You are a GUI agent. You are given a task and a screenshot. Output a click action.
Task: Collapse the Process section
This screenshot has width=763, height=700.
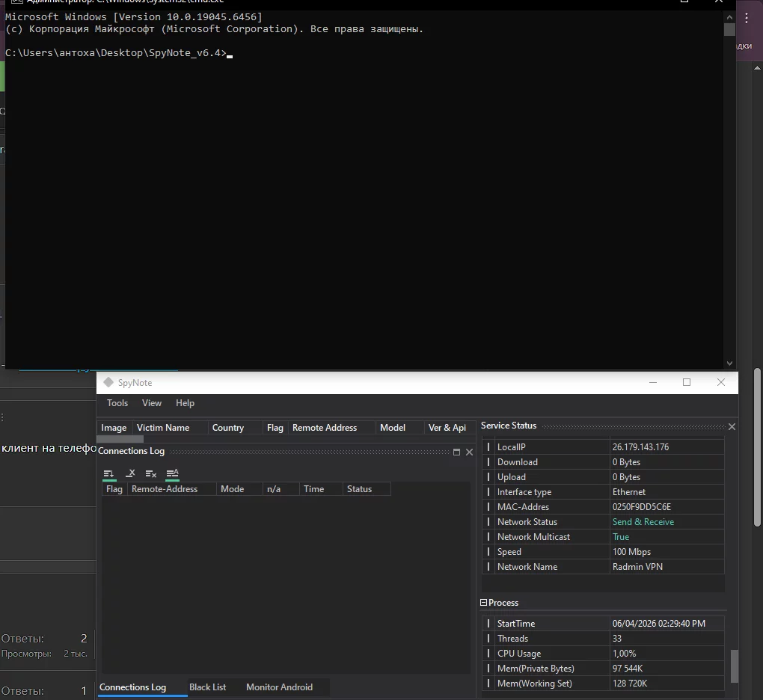point(484,603)
